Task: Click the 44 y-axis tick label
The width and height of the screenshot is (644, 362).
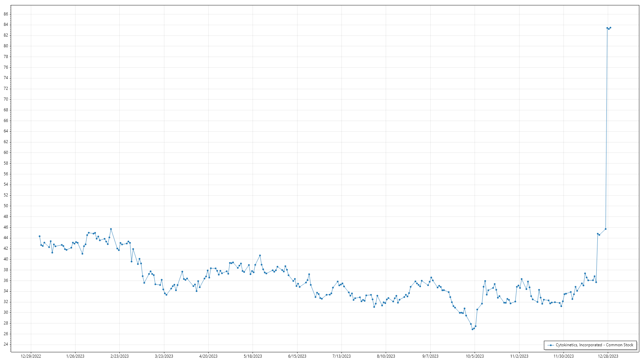Action: click(x=6, y=238)
